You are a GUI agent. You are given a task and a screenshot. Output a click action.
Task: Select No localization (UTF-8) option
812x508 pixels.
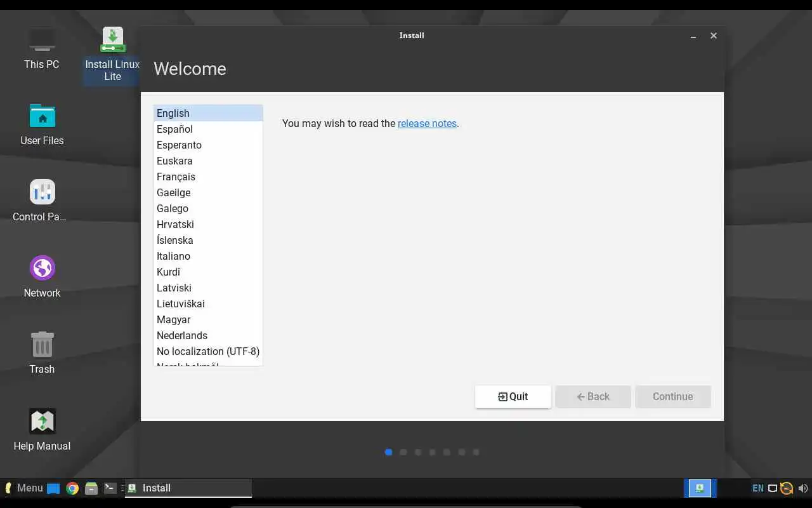point(208,351)
